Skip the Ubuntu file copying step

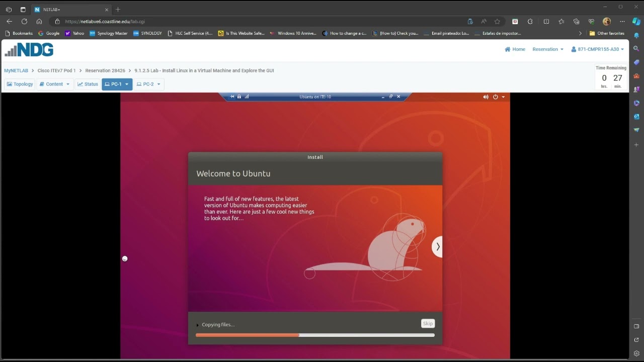click(x=428, y=324)
